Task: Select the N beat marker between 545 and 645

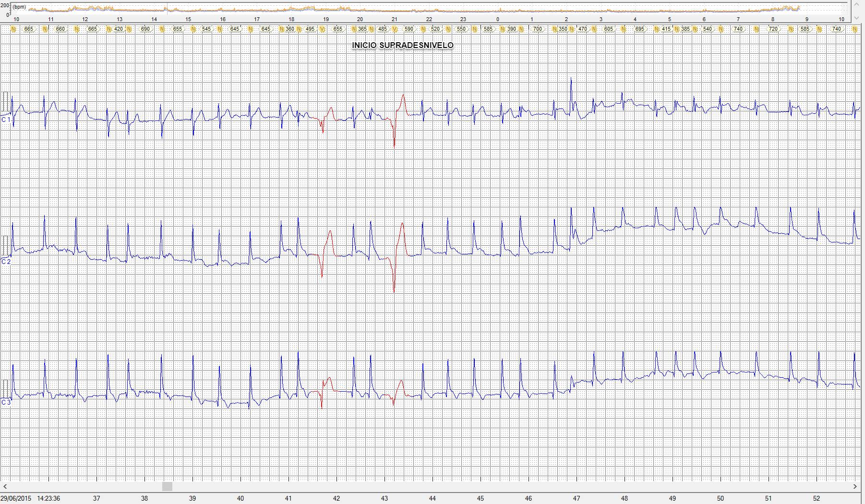Action: coord(220,29)
